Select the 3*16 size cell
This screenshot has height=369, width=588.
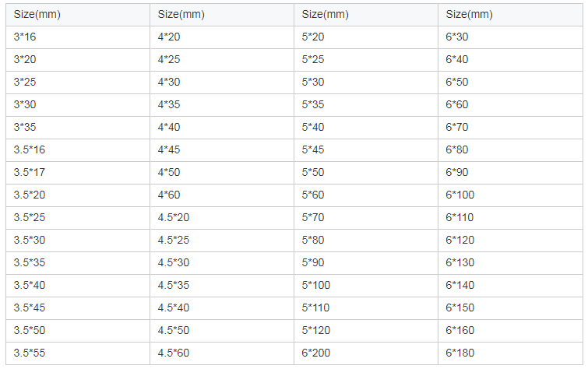click(78, 37)
